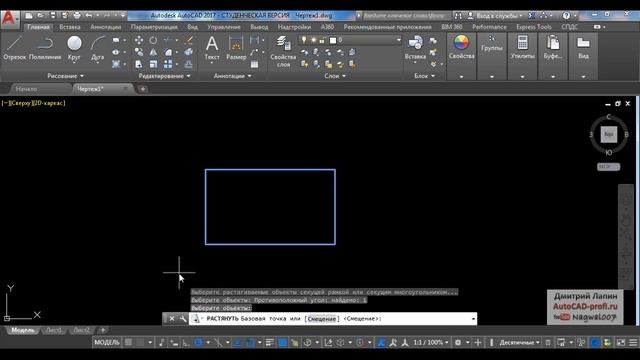Toggle ortho mode in status bar

(186, 342)
